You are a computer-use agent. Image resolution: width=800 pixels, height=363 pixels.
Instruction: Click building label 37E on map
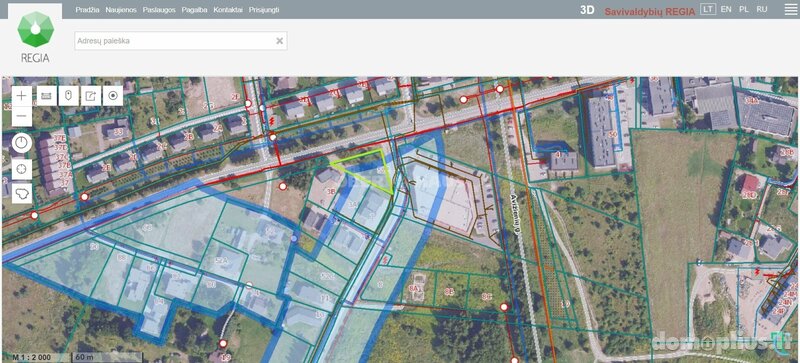61,139
